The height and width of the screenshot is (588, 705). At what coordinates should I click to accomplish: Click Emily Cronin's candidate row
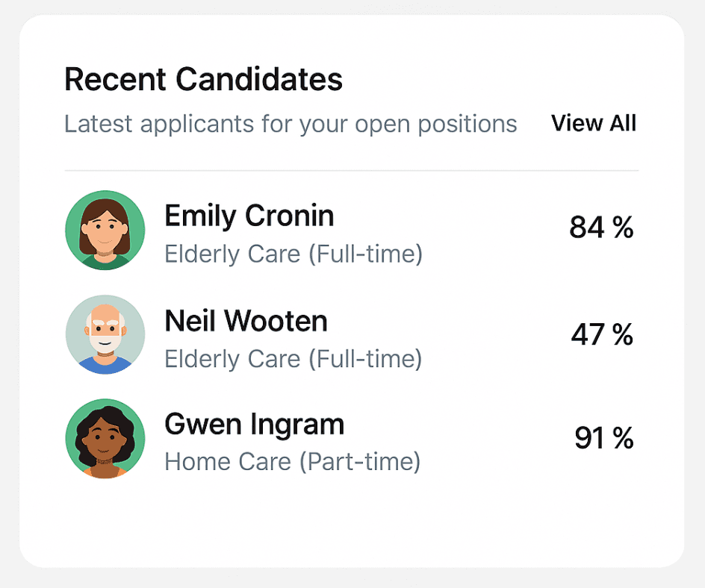[351, 230]
